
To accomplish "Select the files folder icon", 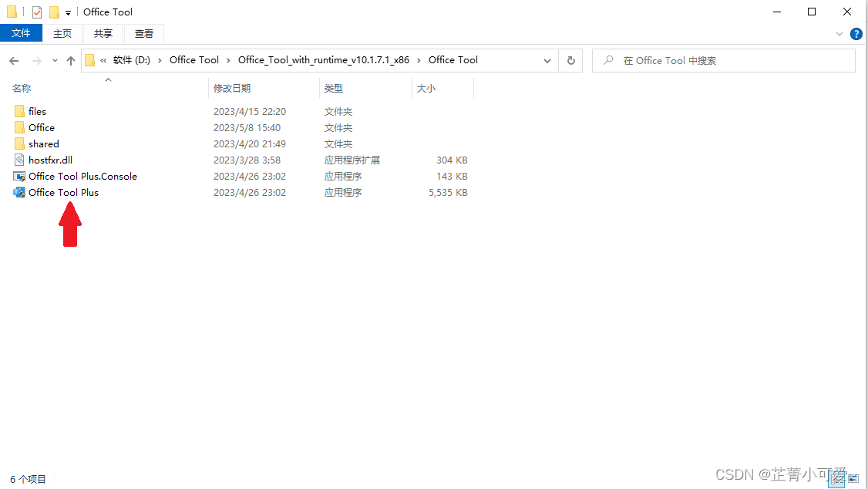I will pyautogui.click(x=19, y=111).
